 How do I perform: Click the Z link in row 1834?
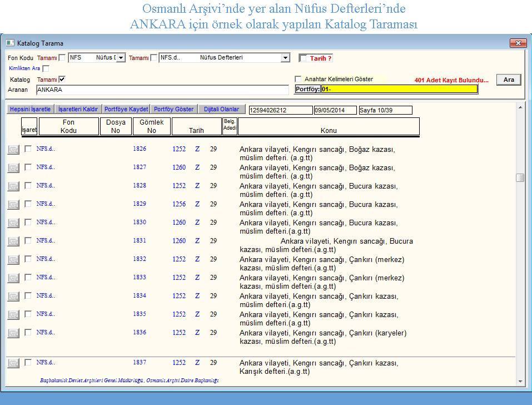(197, 296)
